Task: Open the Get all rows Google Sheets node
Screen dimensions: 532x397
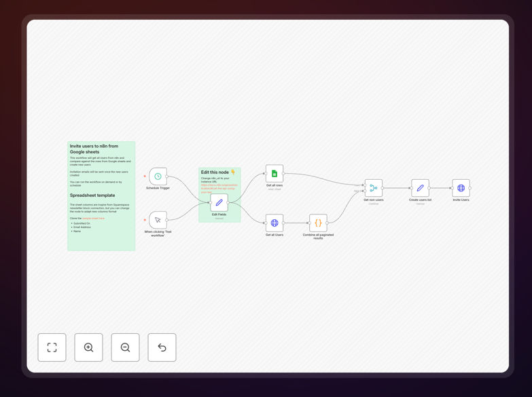Action: [274, 174]
